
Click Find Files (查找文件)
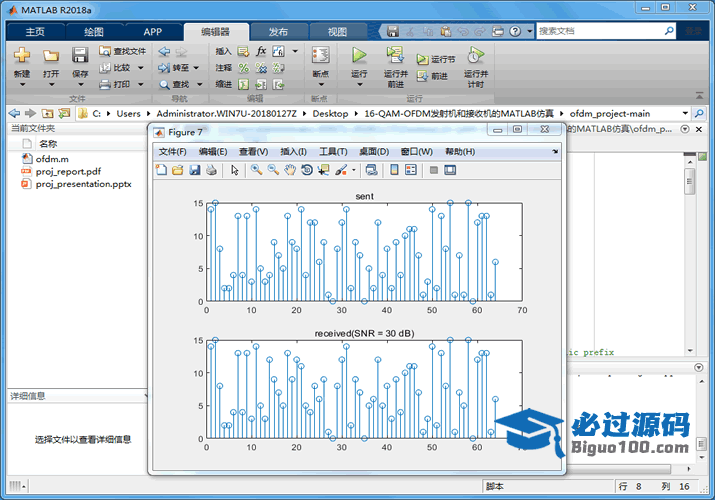pyautogui.click(x=122, y=51)
